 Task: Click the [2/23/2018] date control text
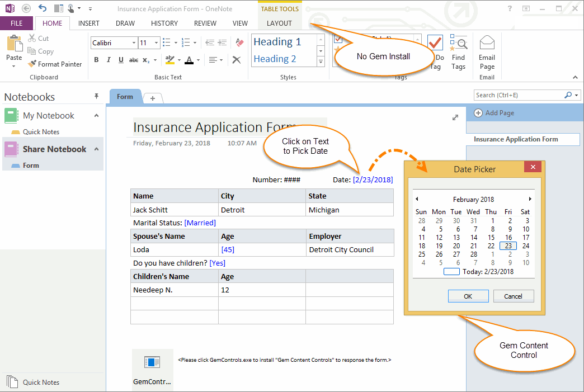coord(373,180)
